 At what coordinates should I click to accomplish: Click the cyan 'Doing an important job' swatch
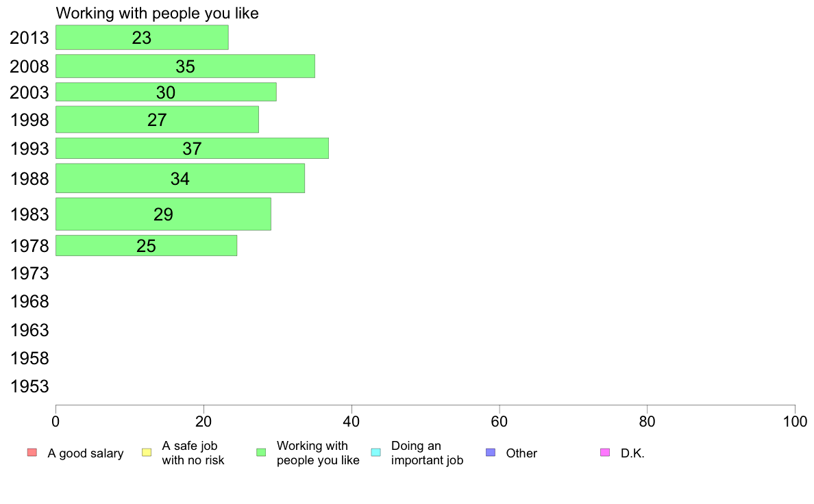376,453
